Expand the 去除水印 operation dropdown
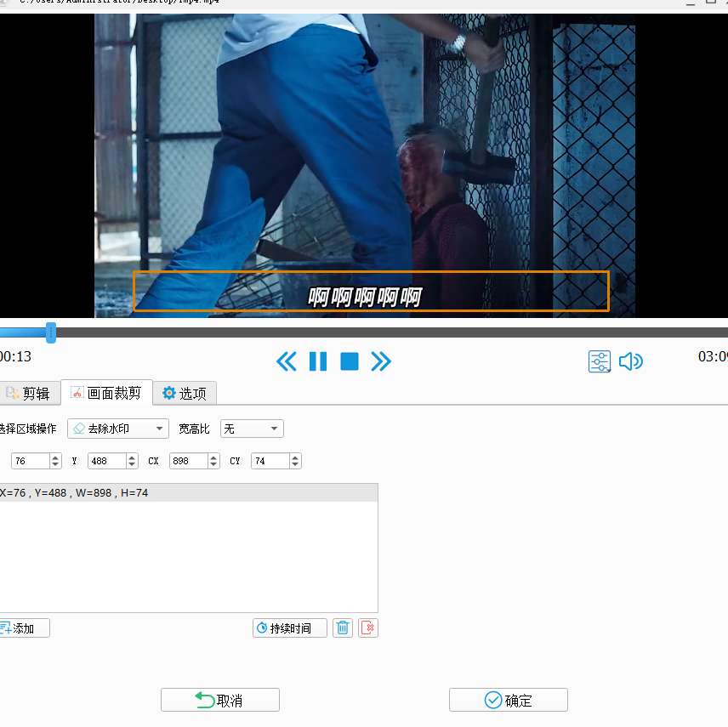728x727 pixels. (118, 429)
